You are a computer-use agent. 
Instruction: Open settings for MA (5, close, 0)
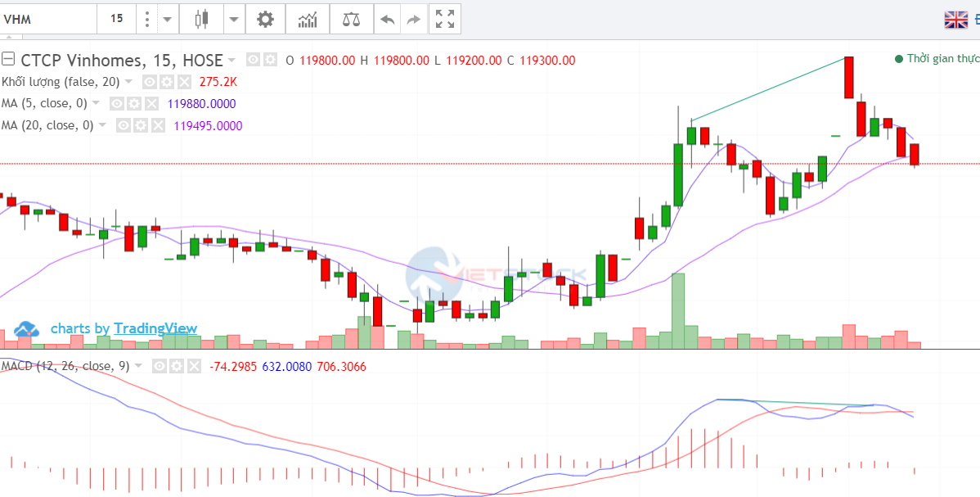133,103
